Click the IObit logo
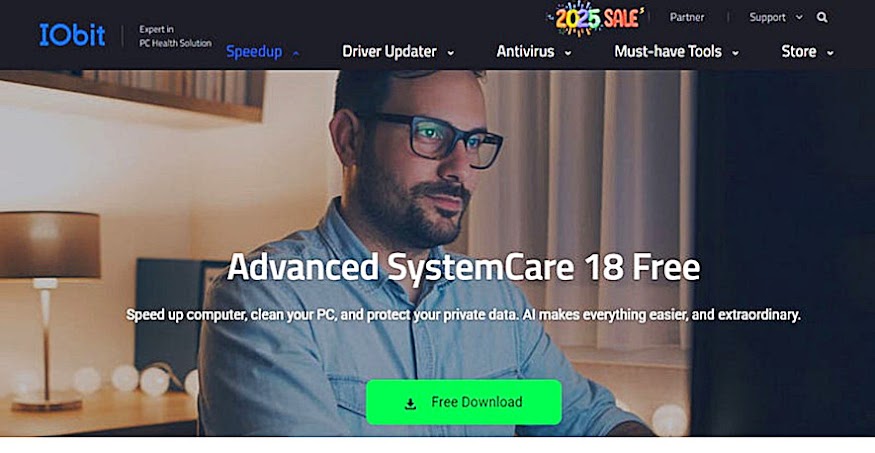The height and width of the screenshot is (453, 875). point(72,35)
